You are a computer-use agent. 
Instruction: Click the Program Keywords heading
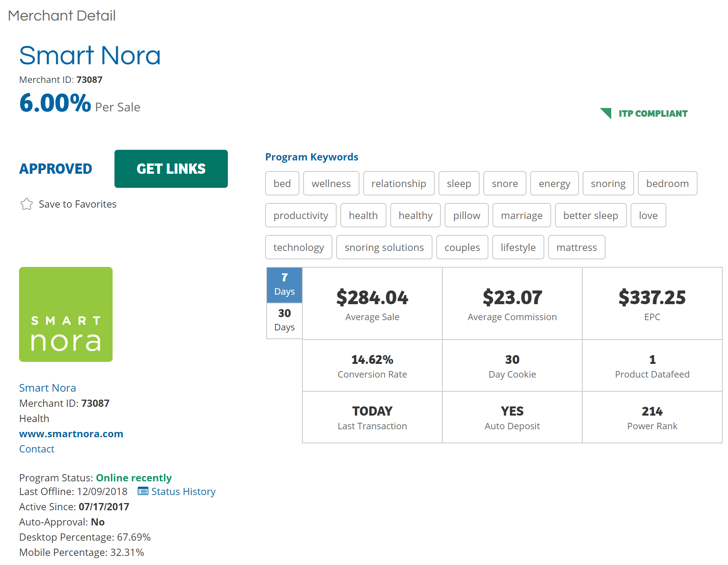tap(312, 157)
